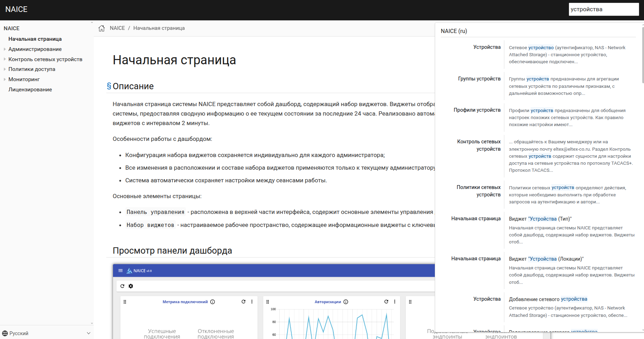Click Начальная страница text in breadcrumb
644x339 pixels.
click(159, 28)
